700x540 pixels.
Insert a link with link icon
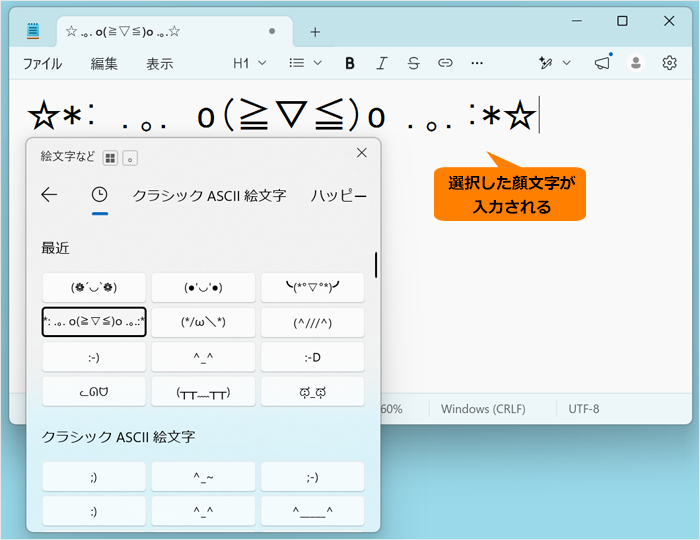445,63
